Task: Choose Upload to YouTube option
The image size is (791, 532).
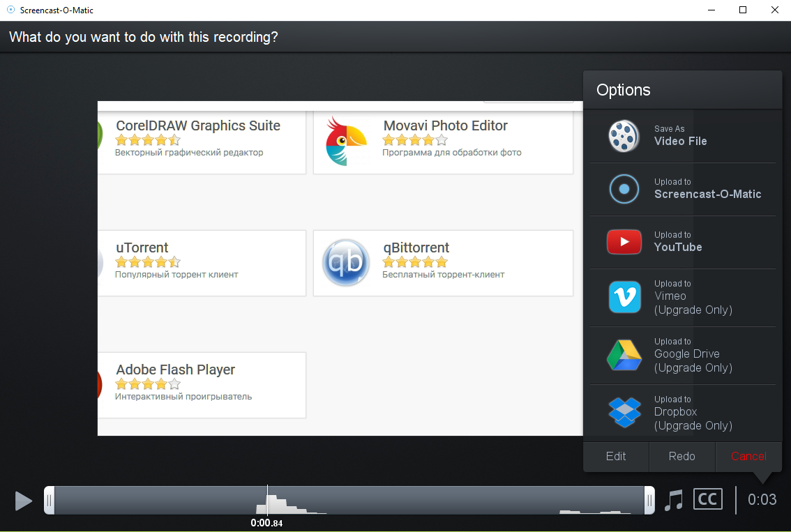Action: point(683,242)
